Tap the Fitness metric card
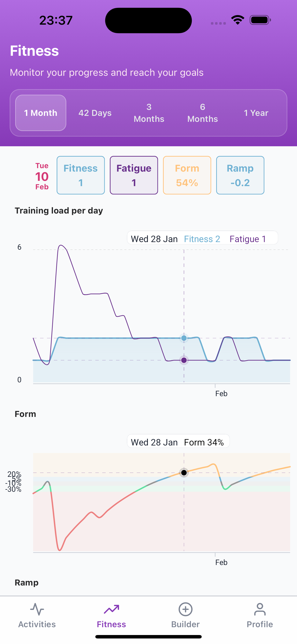This screenshot has height=644, width=297. (81, 175)
